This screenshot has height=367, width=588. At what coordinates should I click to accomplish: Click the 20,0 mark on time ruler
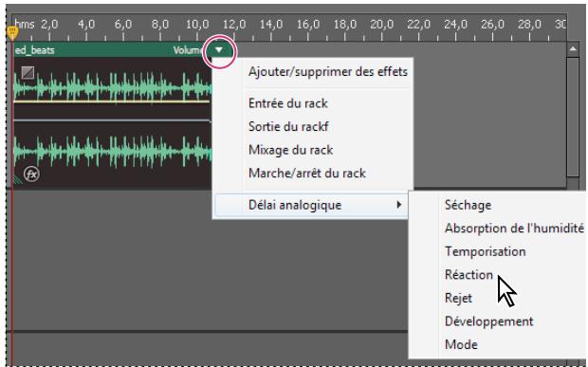coord(382,25)
